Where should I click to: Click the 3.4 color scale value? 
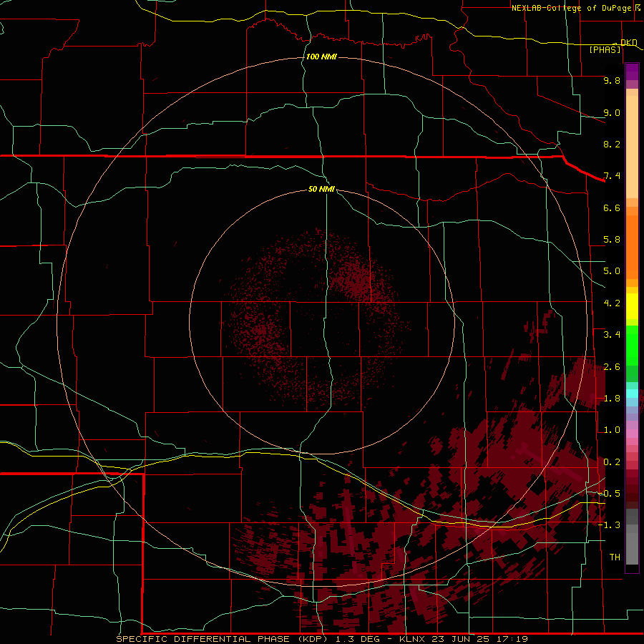(x=612, y=335)
